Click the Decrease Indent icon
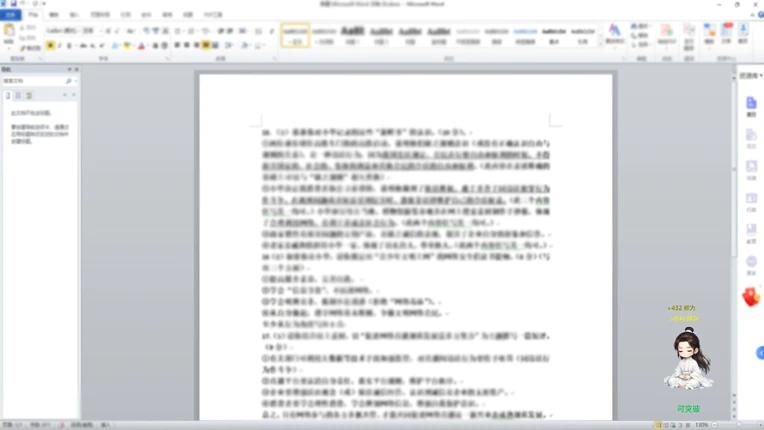 pos(221,31)
